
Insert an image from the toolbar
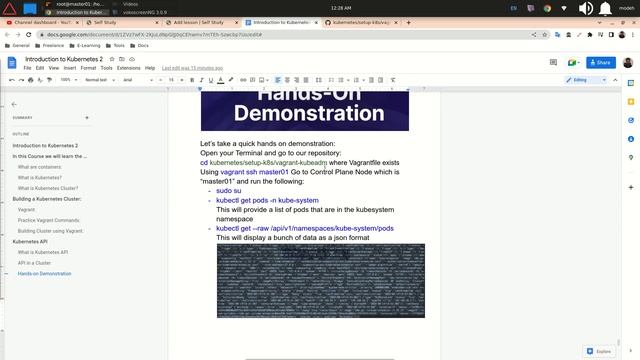point(262,80)
